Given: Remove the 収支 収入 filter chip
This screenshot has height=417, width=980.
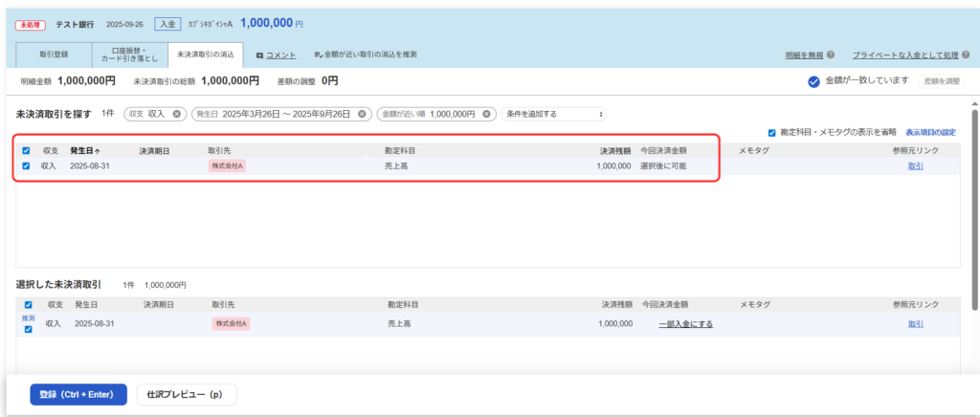Looking at the screenshot, I should [x=177, y=114].
